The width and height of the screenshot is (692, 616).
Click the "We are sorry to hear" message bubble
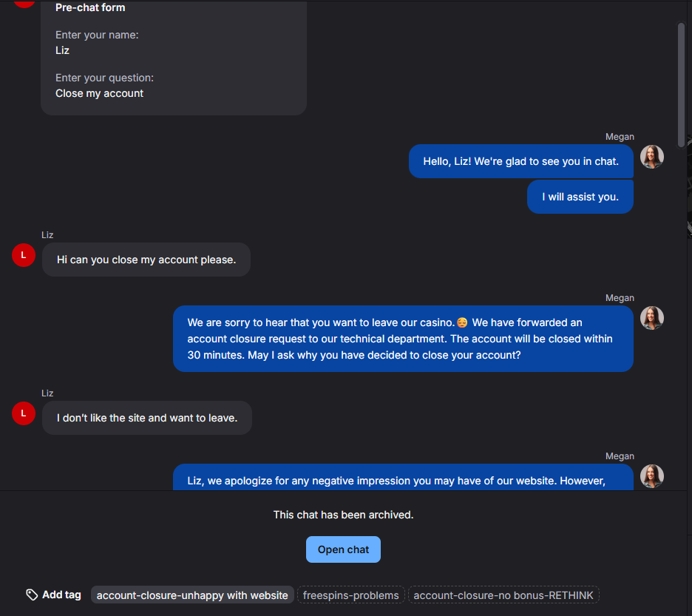click(x=403, y=339)
